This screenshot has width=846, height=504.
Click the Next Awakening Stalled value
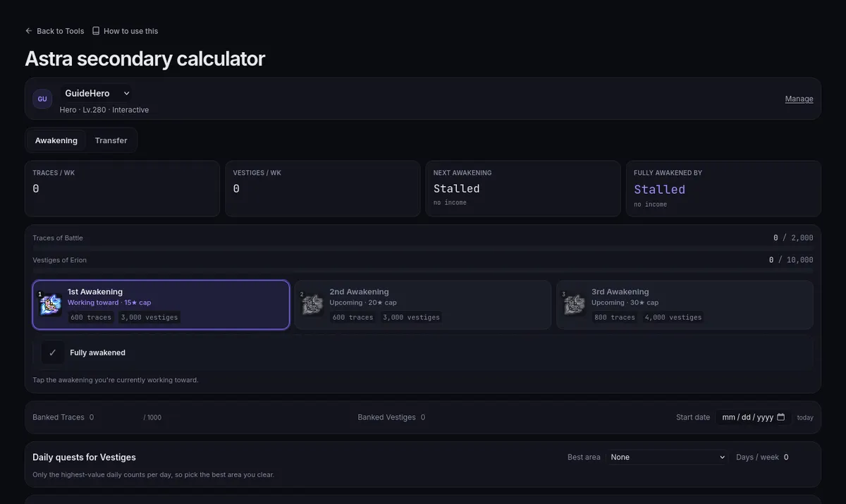(x=457, y=188)
